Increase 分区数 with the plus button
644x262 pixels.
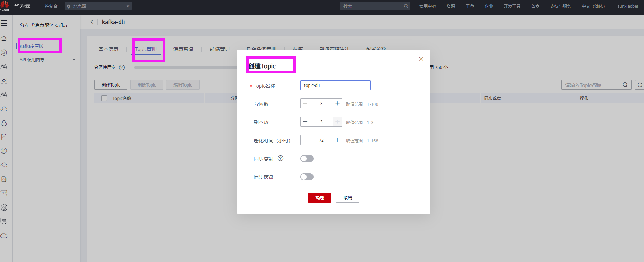click(x=337, y=103)
